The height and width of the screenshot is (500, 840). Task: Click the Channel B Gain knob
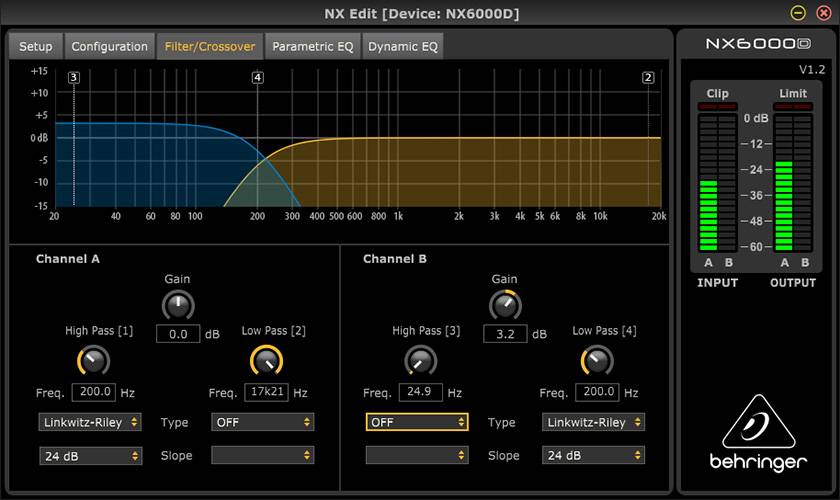tap(504, 305)
